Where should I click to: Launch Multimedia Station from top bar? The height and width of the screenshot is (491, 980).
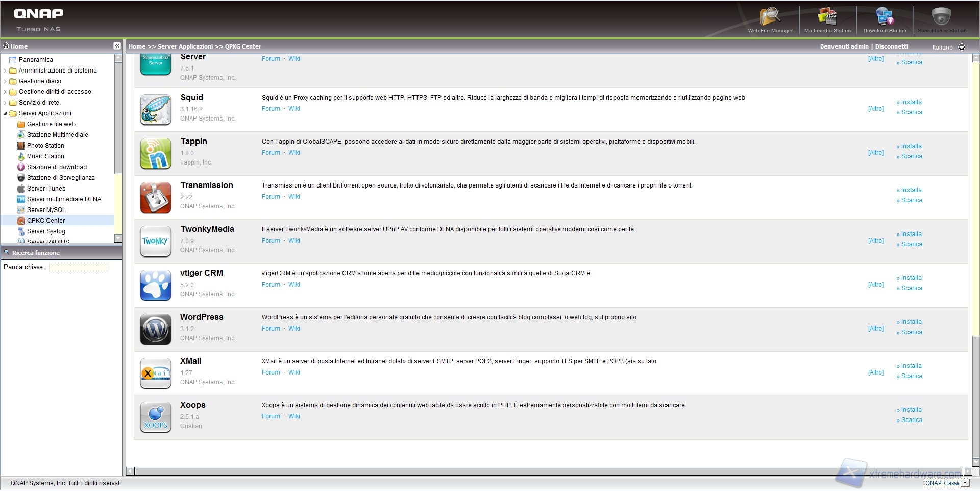point(827,17)
